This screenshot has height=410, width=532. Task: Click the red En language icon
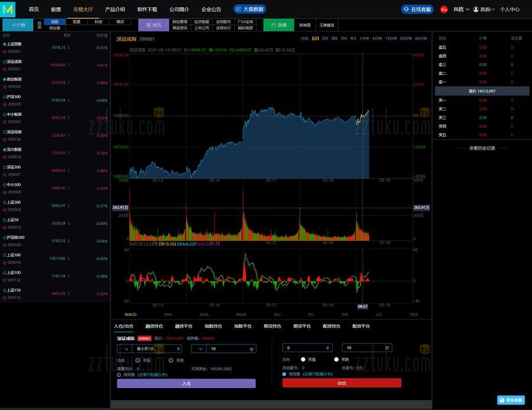(444, 9)
